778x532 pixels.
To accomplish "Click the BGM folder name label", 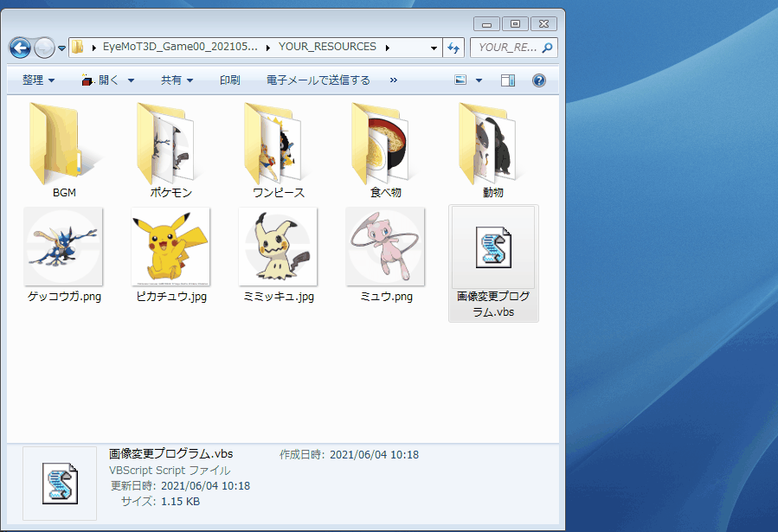I will 65,192.
